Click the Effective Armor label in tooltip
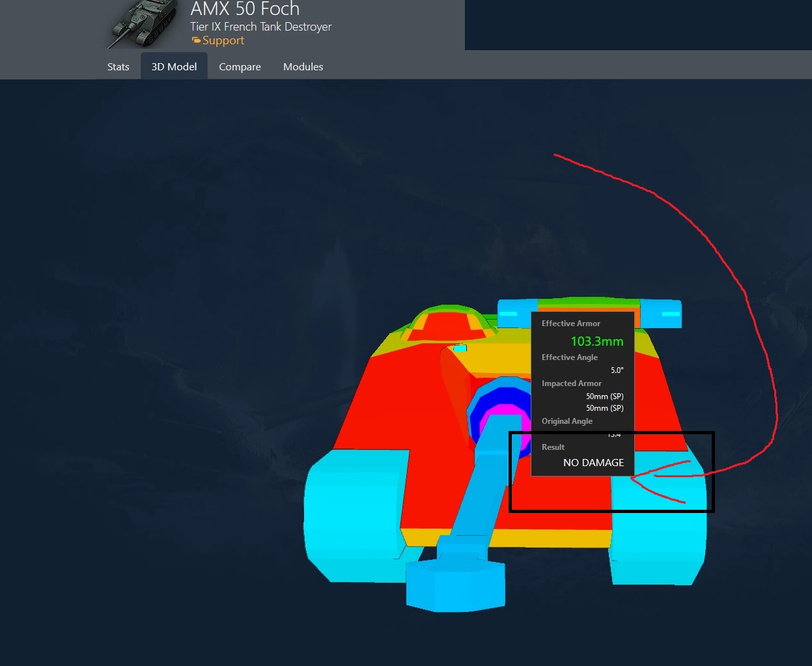This screenshot has height=666, width=812. 570,324
